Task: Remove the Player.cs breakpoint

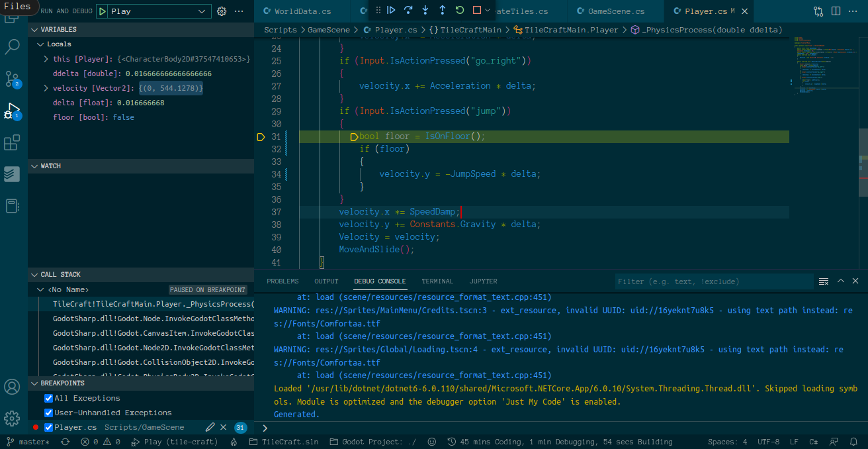Action: tap(224, 427)
